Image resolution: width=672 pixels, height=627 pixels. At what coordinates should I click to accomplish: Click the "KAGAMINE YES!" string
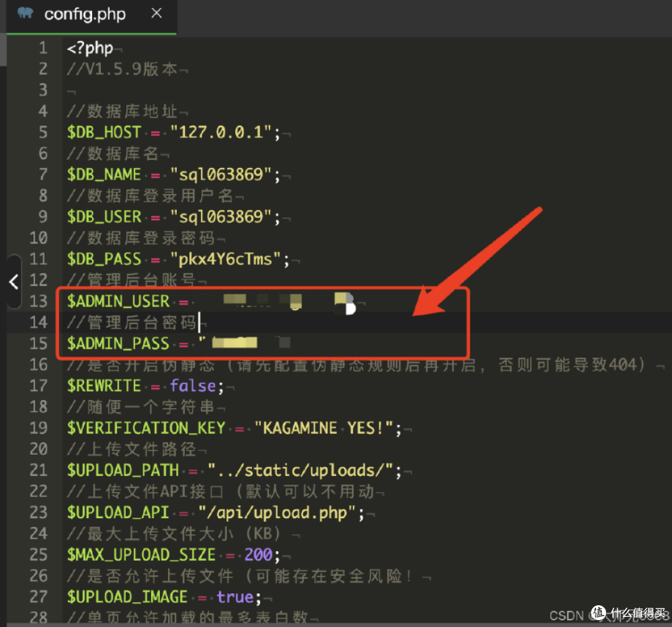point(324,428)
